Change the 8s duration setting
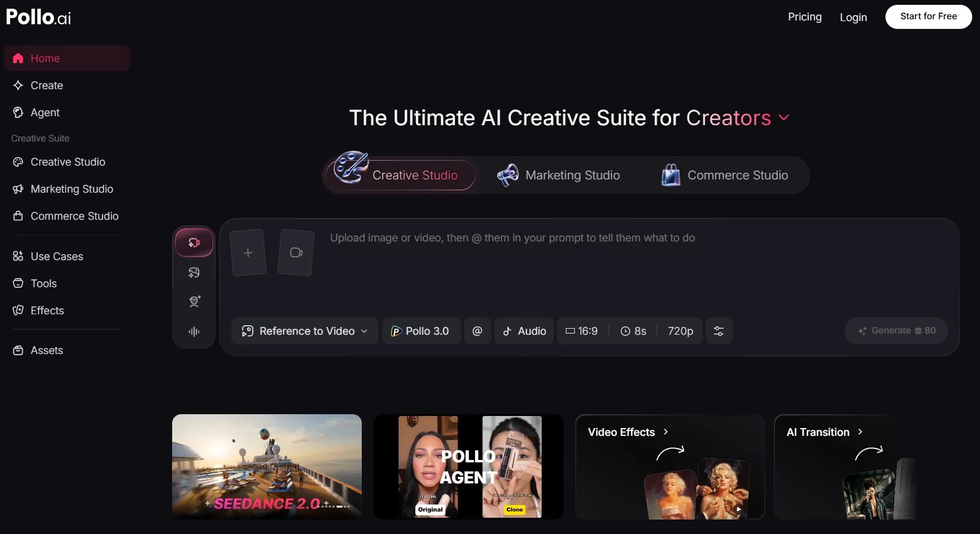This screenshot has height=534, width=980. point(633,331)
